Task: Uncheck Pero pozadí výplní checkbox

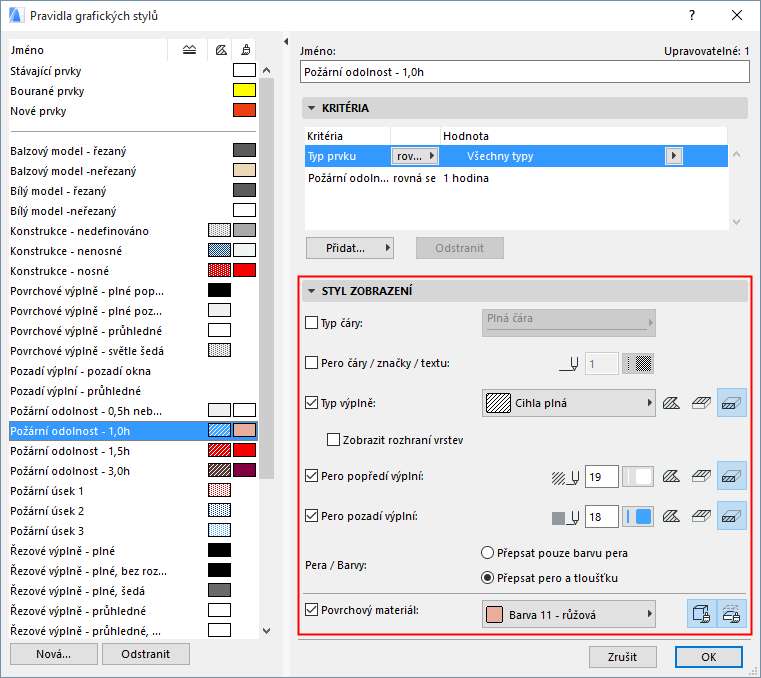Action: pyautogui.click(x=311, y=515)
